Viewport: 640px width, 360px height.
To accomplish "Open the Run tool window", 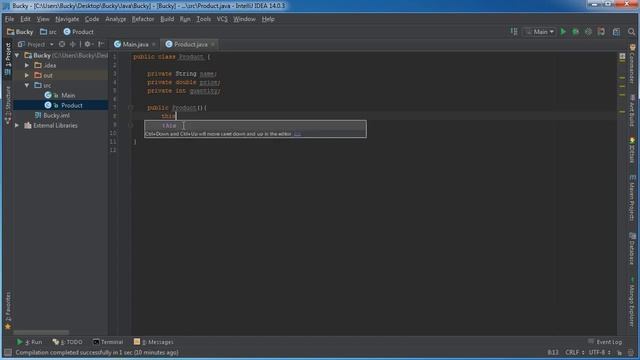I will [29, 342].
